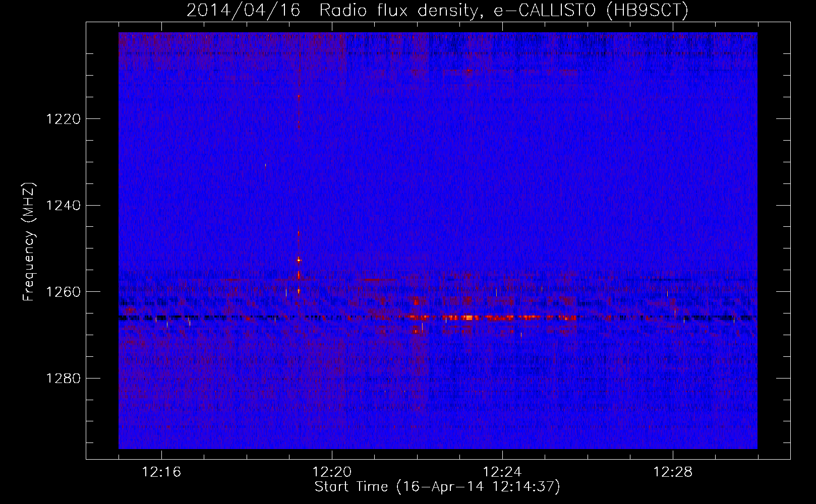816x504 pixels.
Task: Click the 'Start Time (16-Apr-14 12:14:37)' axis label
Action: point(437,487)
